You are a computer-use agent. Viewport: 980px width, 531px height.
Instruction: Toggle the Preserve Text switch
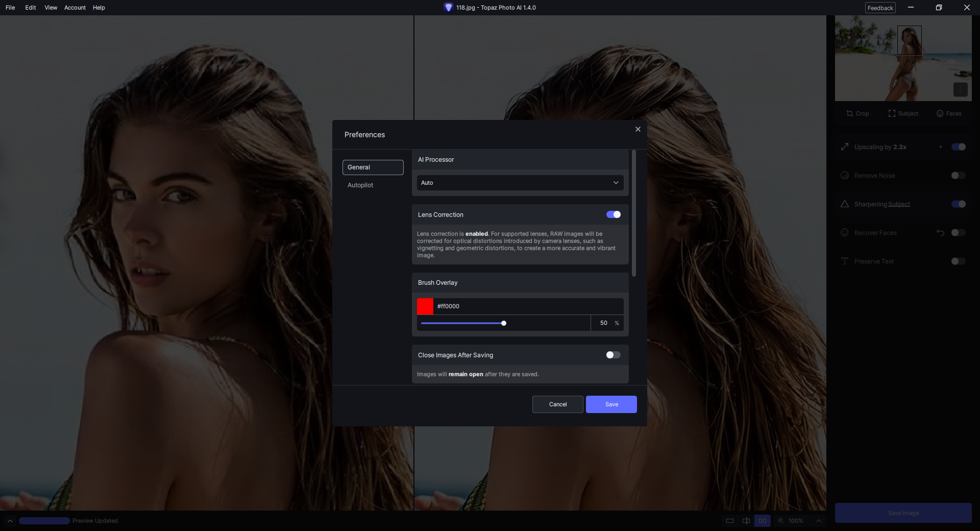click(x=959, y=261)
